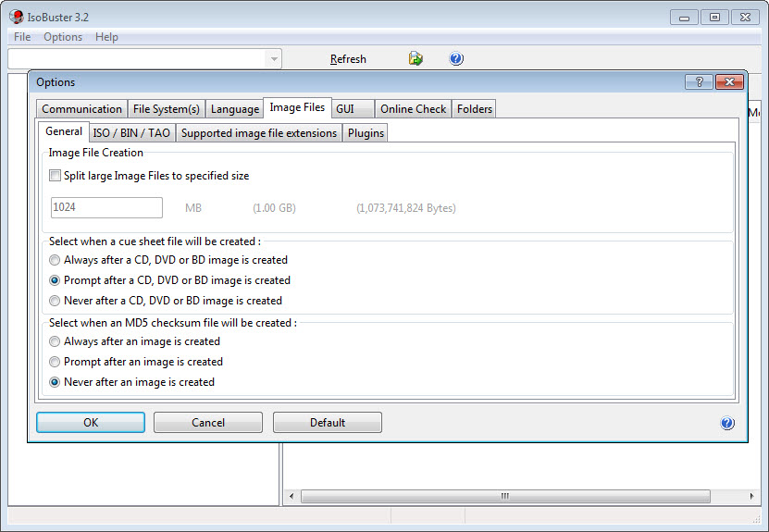769x532 pixels.
Task: Open the ISO / BIN / TAO sub-tab
Action: pos(131,133)
